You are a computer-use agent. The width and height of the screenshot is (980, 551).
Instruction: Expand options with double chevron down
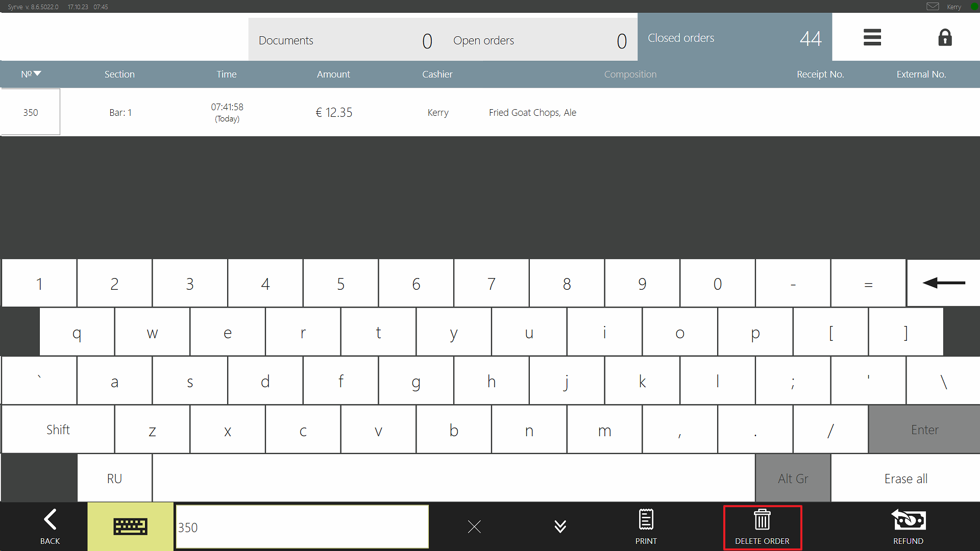click(x=560, y=527)
